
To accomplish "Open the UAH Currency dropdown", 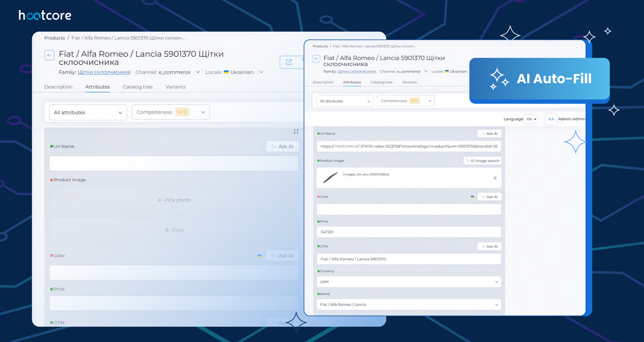I will [408, 281].
